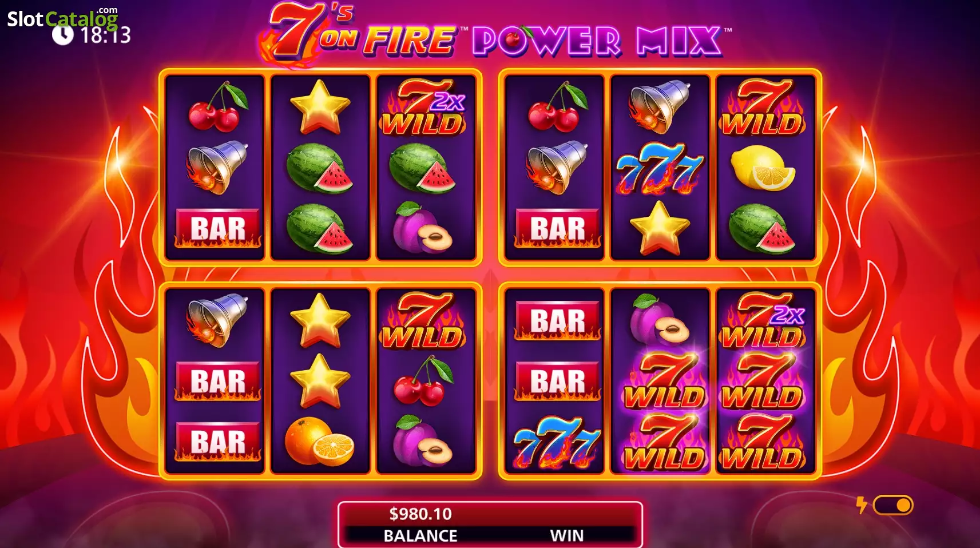Click the lightning bolt icon

(x=861, y=505)
